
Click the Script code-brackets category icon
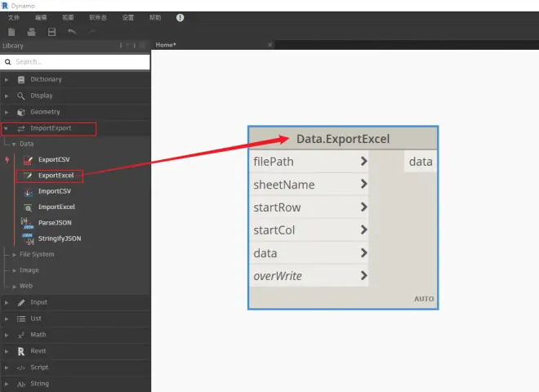[x=21, y=367]
